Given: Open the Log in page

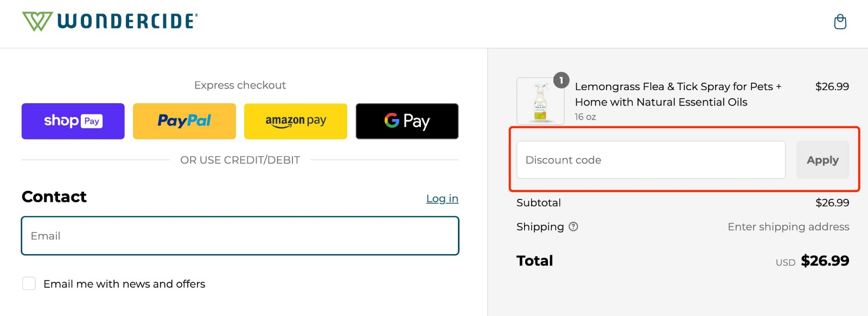Looking at the screenshot, I should coord(442,198).
